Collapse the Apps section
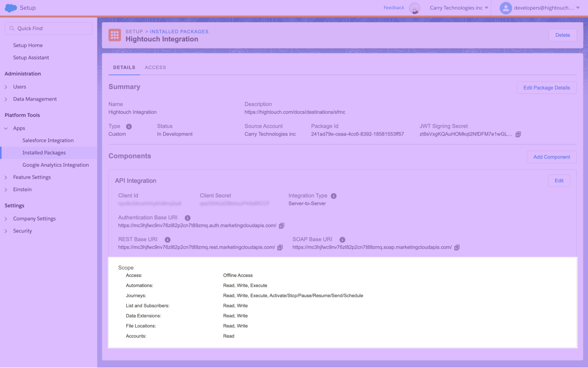 tap(6, 129)
